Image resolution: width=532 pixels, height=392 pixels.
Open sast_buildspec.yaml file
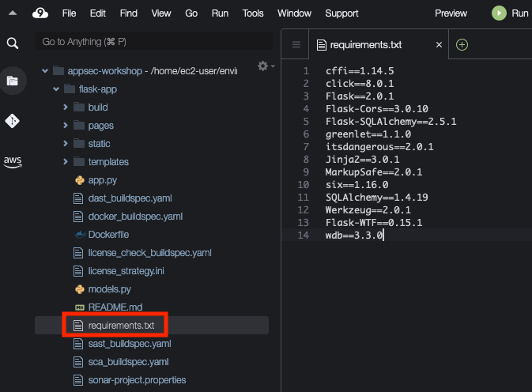click(130, 344)
